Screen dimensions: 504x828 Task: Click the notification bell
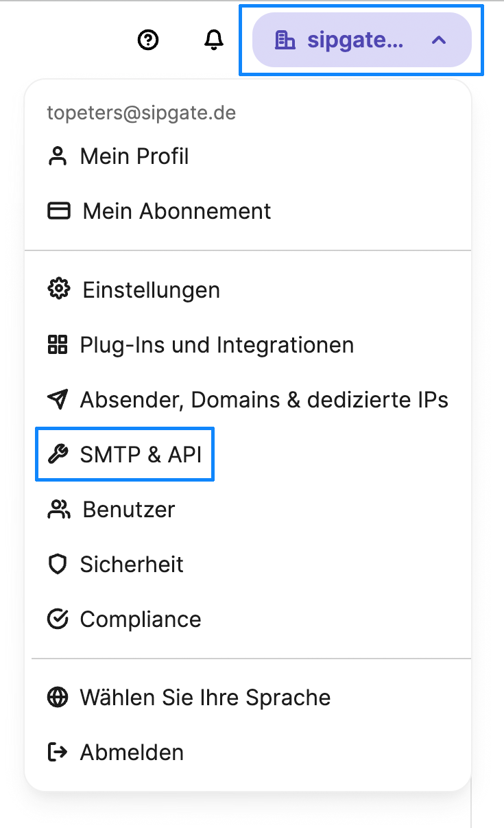click(213, 40)
